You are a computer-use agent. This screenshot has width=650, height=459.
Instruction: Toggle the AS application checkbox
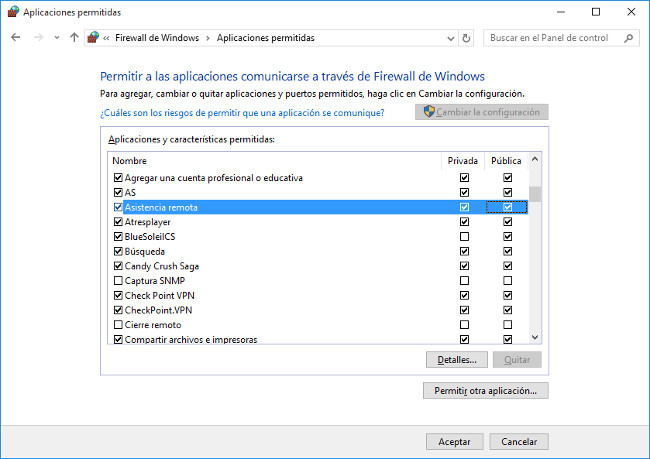118,192
